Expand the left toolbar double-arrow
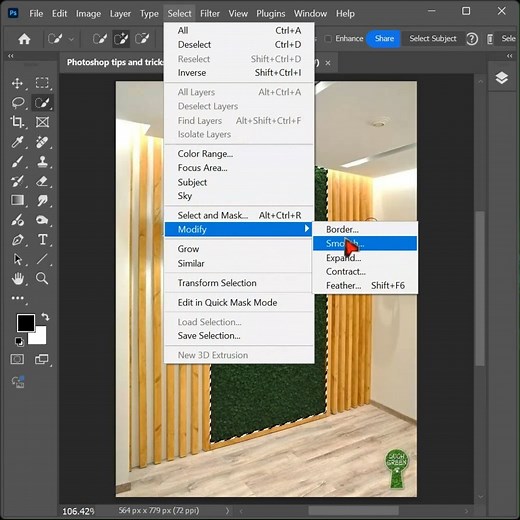Screen dimensions: 520x520 (11, 56)
